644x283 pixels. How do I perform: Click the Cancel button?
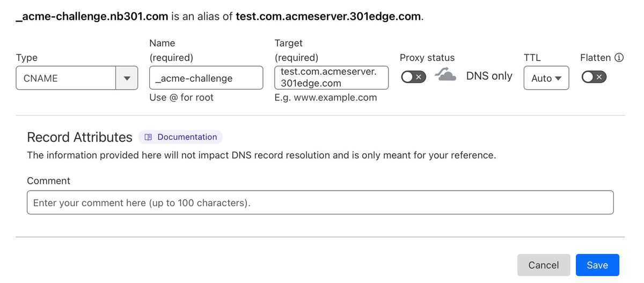[544, 265]
